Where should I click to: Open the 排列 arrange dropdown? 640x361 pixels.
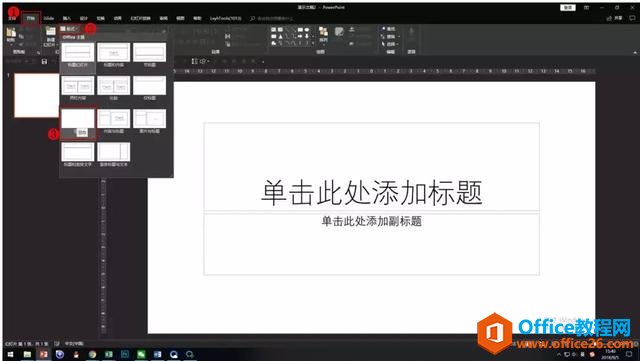323,35
